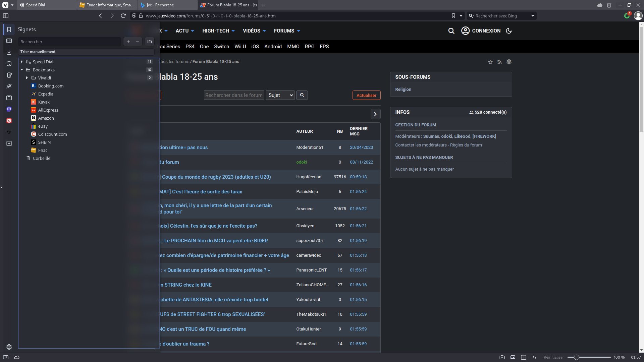Open the Mastodon web panel

9,109
